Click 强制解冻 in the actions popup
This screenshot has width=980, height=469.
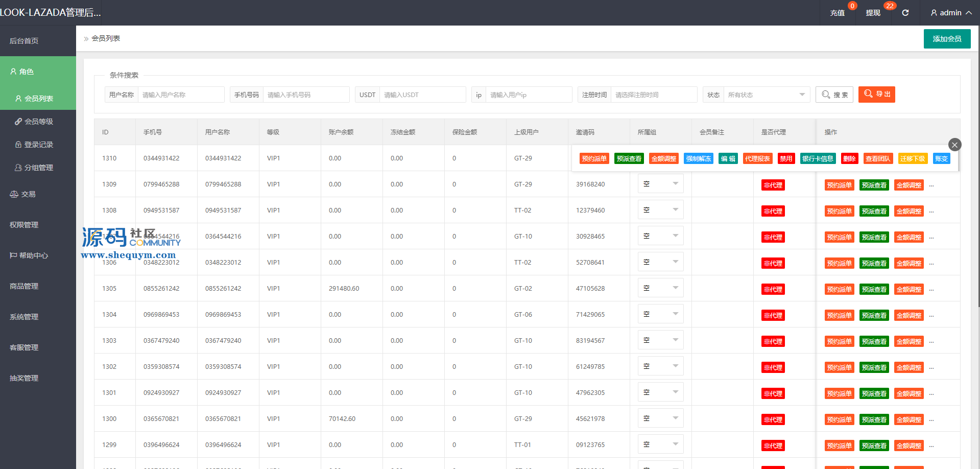[699, 158]
